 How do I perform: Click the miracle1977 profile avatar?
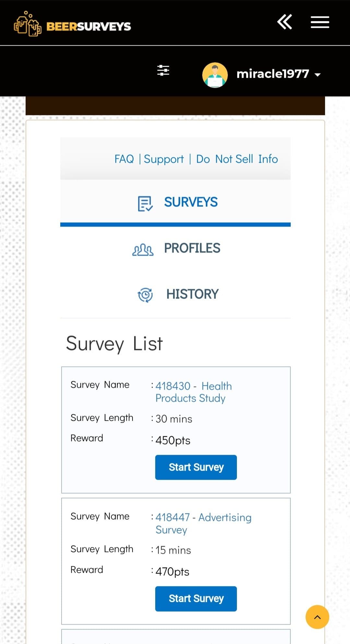pyautogui.click(x=215, y=75)
